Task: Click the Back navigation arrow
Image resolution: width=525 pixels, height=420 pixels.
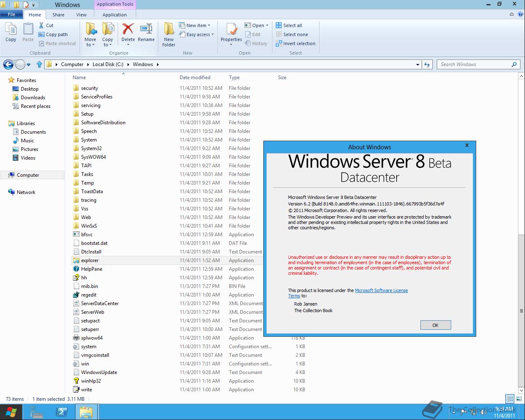Action: [x=8, y=64]
